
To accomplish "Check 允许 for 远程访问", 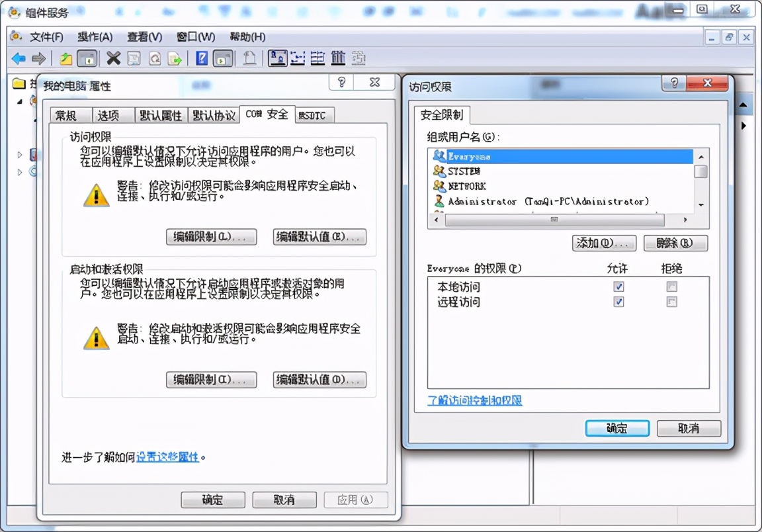I will click(x=618, y=302).
